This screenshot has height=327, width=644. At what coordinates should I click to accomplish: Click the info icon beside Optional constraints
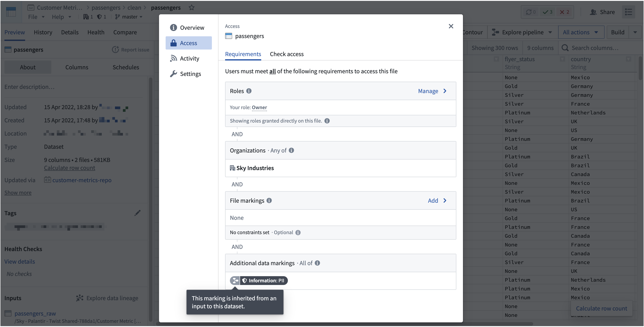(x=298, y=233)
